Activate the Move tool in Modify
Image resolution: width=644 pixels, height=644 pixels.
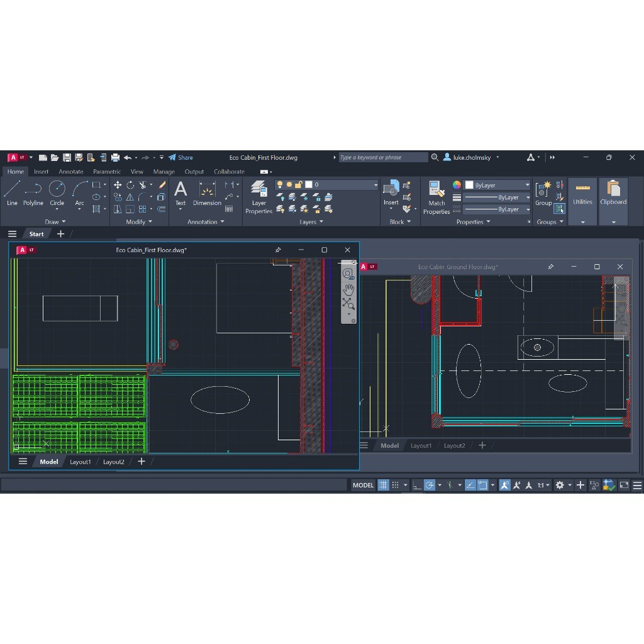(118, 185)
